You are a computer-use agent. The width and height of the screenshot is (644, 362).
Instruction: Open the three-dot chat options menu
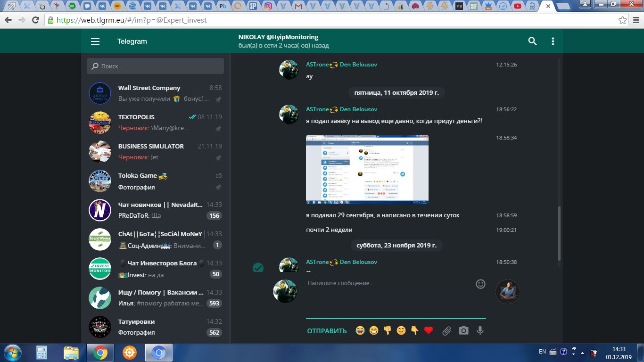coord(553,41)
